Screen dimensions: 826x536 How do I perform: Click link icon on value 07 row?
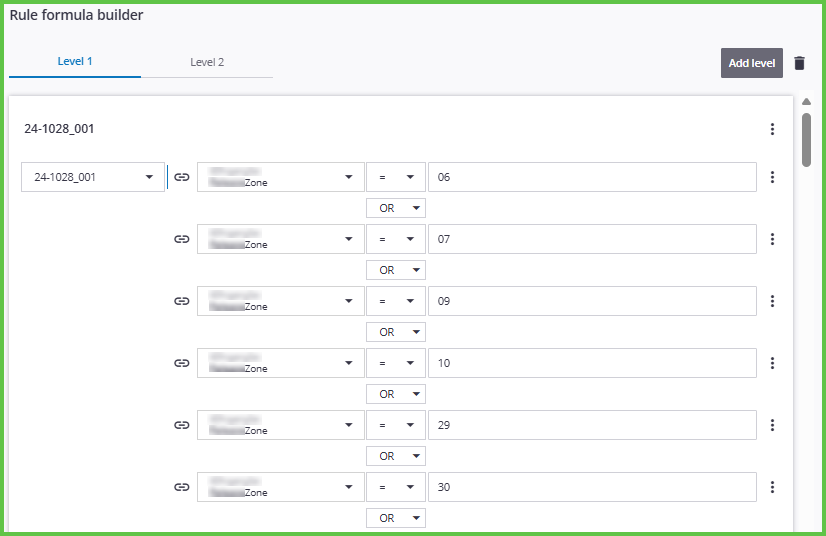click(181, 239)
